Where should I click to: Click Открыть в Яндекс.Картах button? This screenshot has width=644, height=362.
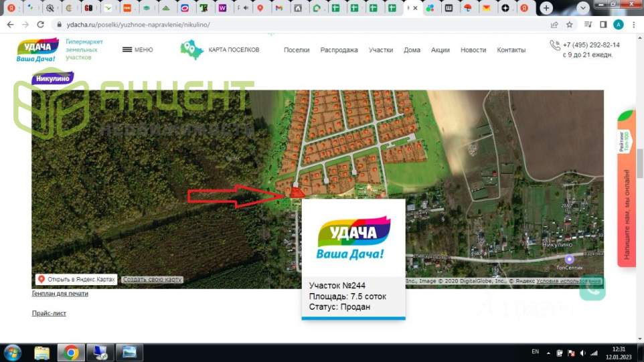click(x=76, y=279)
